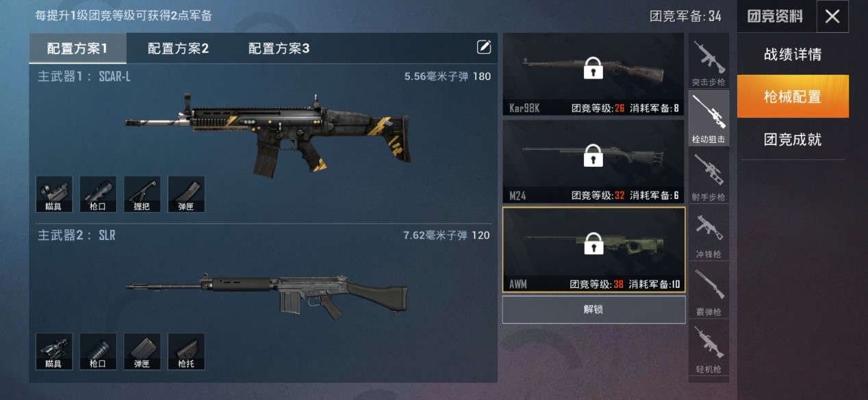The height and width of the screenshot is (400, 868).
Task: Select the shotgun (霰弹枪) category
Action: click(x=709, y=291)
